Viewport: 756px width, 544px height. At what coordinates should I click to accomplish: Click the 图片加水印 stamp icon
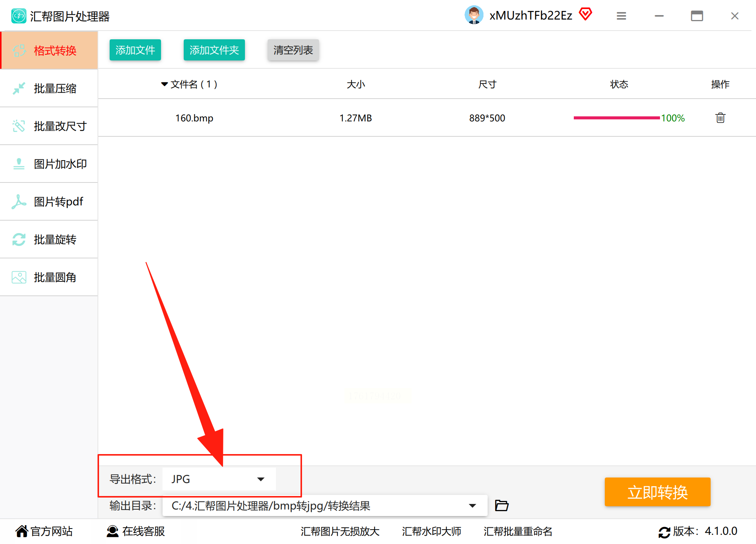19,164
